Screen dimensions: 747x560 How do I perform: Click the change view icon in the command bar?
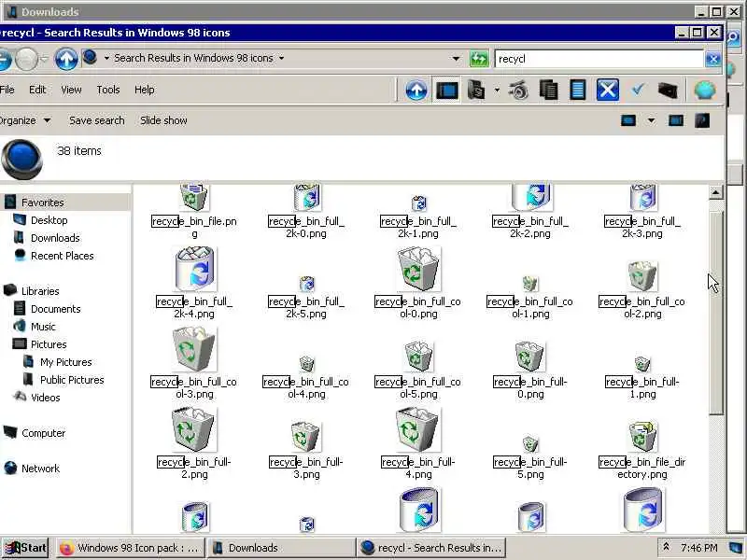coord(628,120)
